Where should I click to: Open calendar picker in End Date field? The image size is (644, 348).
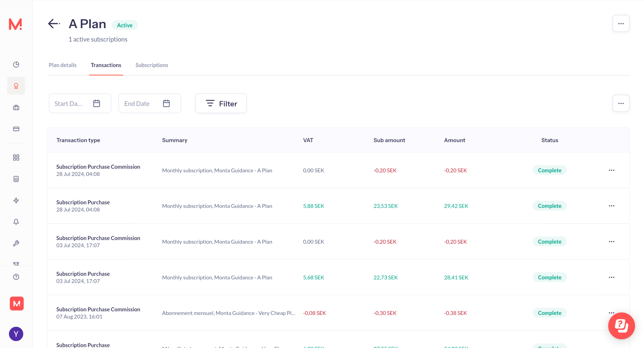point(166,103)
